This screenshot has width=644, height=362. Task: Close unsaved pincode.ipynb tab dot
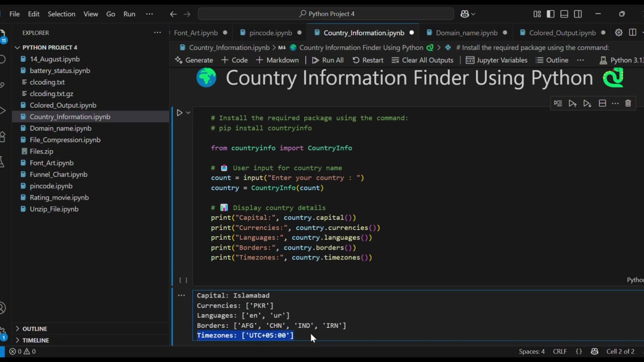point(299,33)
